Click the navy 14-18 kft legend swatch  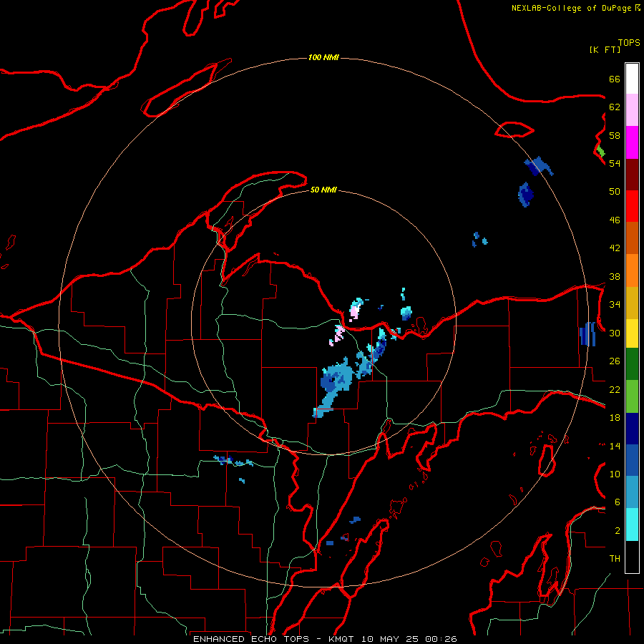point(632,429)
